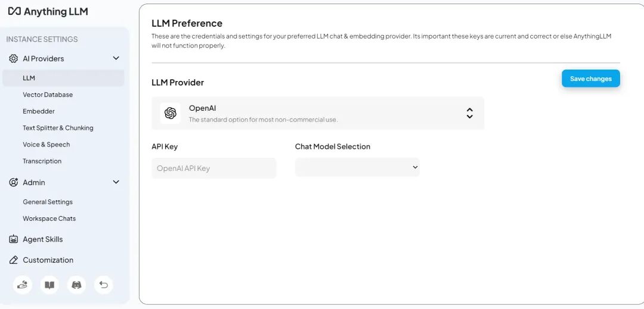Click the Customization pencil icon
This screenshot has height=309, width=644.
14,260
